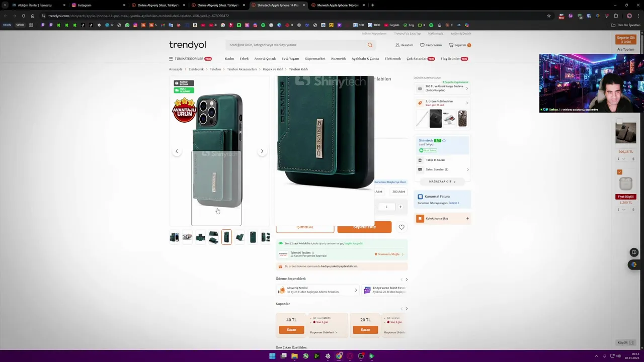The height and width of the screenshot is (362, 644).
Task: Add to collection via Koleksiyona Ekle plus
Action: pyautogui.click(x=467, y=219)
